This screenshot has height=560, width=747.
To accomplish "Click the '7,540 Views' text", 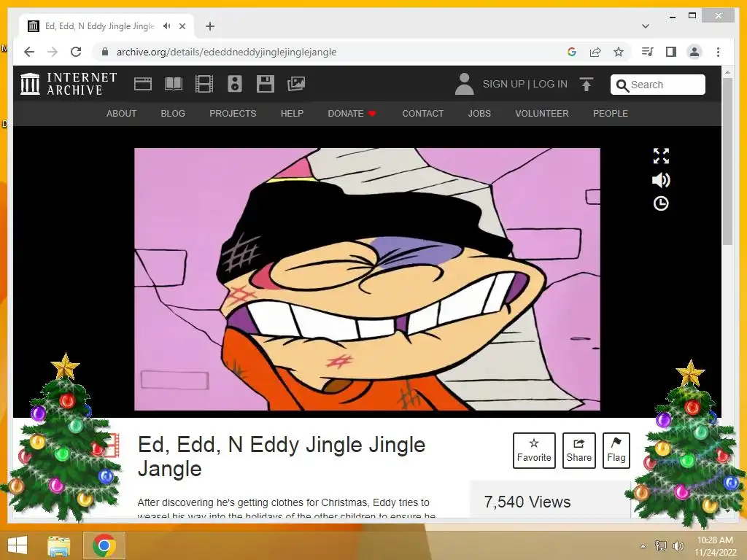I will coord(527,502).
